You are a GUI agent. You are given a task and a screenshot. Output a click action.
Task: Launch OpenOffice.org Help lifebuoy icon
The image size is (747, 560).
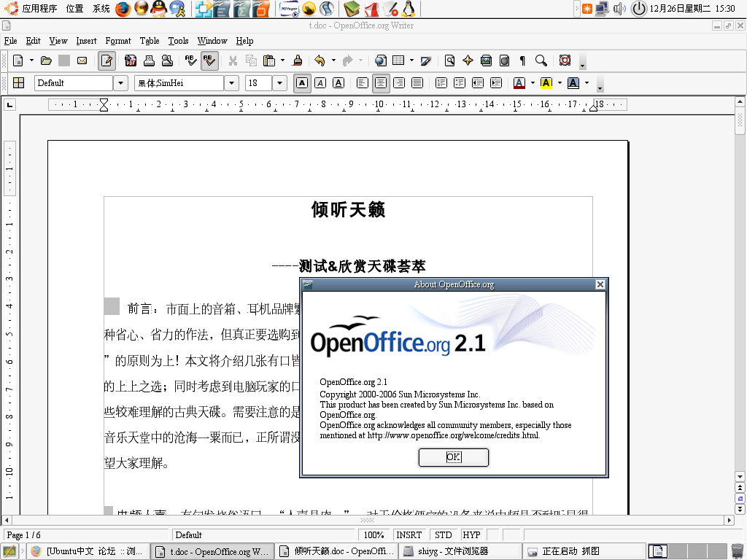pyautogui.click(x=565, y=61)
